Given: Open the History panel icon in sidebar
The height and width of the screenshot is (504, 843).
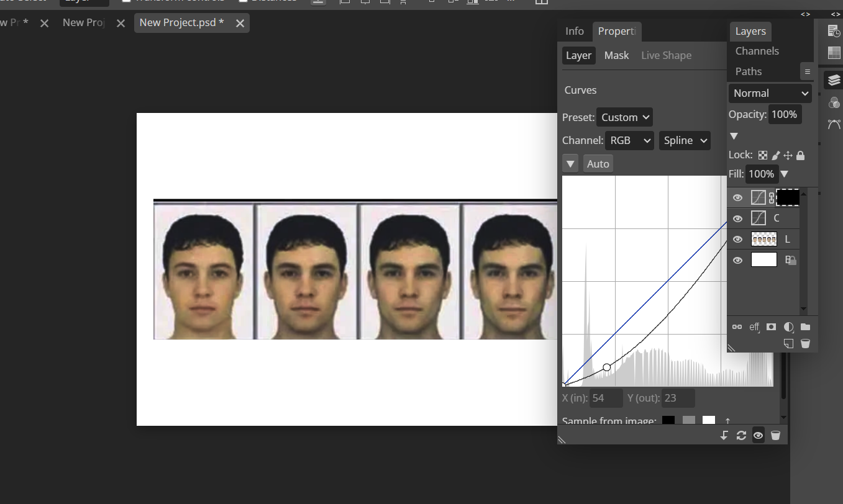Looking at the screenshot, I should tap(834, 31).
